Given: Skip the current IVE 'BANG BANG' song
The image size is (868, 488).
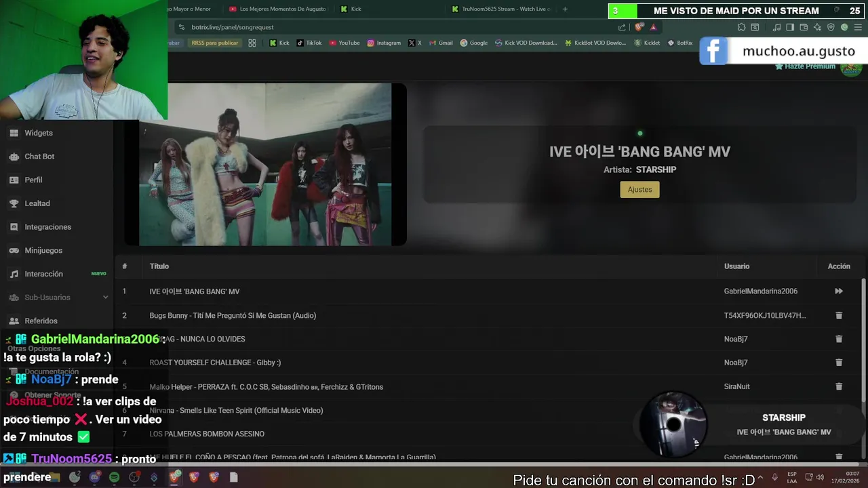Looking at the screenshot, I should (x=839, y=291).
